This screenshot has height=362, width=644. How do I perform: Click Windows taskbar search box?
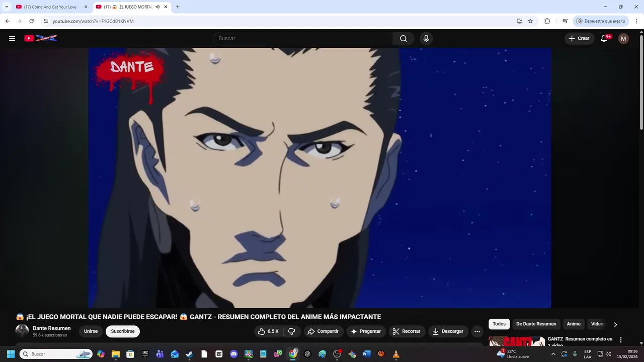pyautogui.click(x=56, y=354)
